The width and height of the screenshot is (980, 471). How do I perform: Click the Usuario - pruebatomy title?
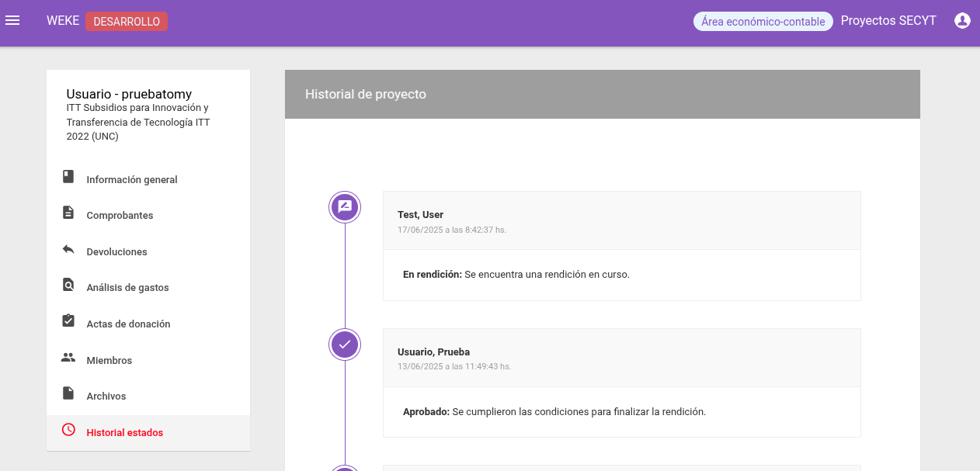[x=129, y=94]
